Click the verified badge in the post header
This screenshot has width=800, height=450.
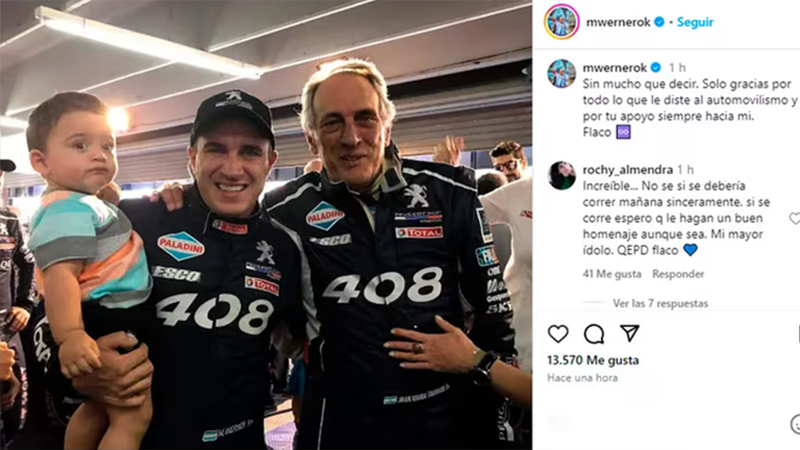point(659,21)
